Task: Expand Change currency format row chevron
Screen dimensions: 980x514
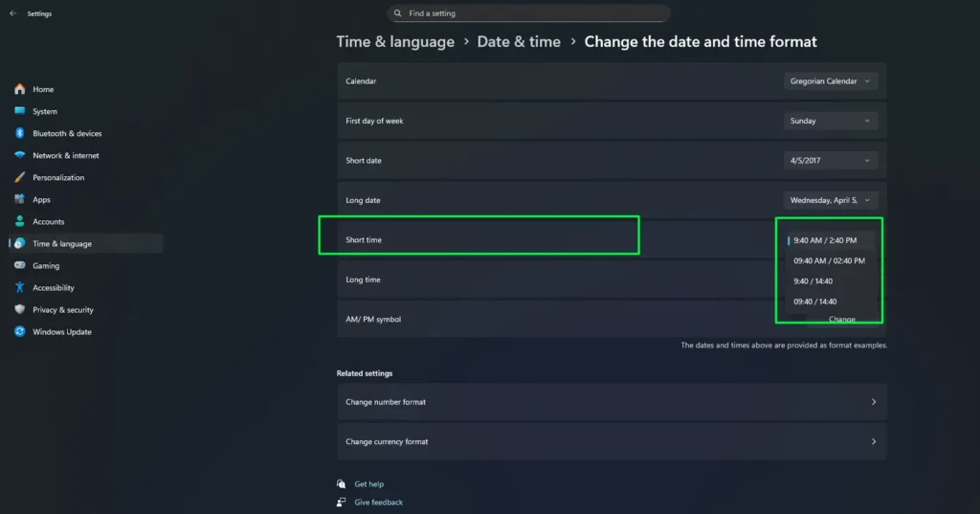Action: click(874, 441)
